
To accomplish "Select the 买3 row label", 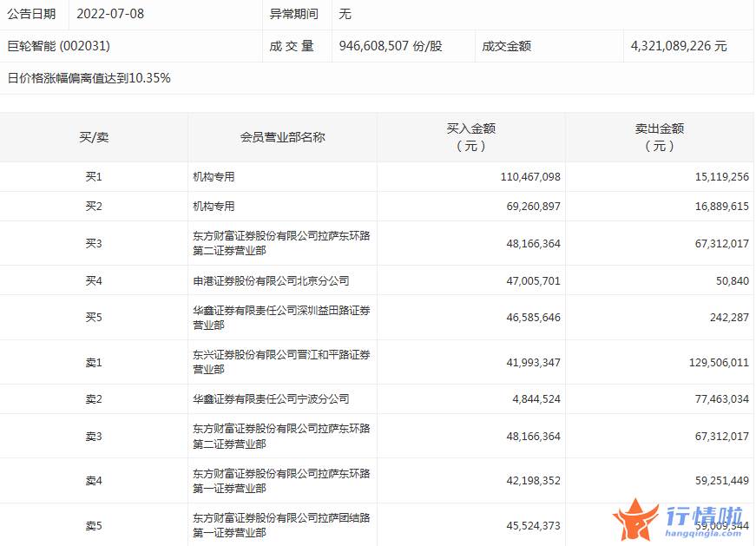I will [94, 244].
